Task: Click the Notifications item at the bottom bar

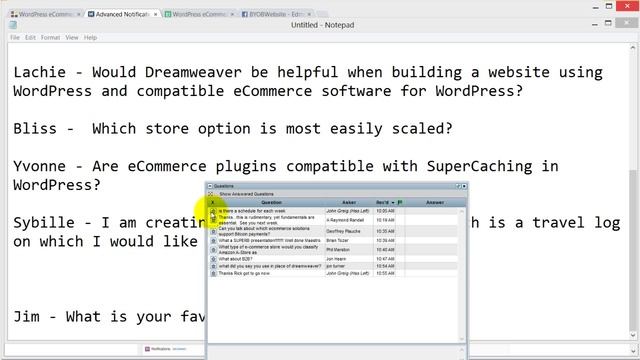Action: [166, 349]
